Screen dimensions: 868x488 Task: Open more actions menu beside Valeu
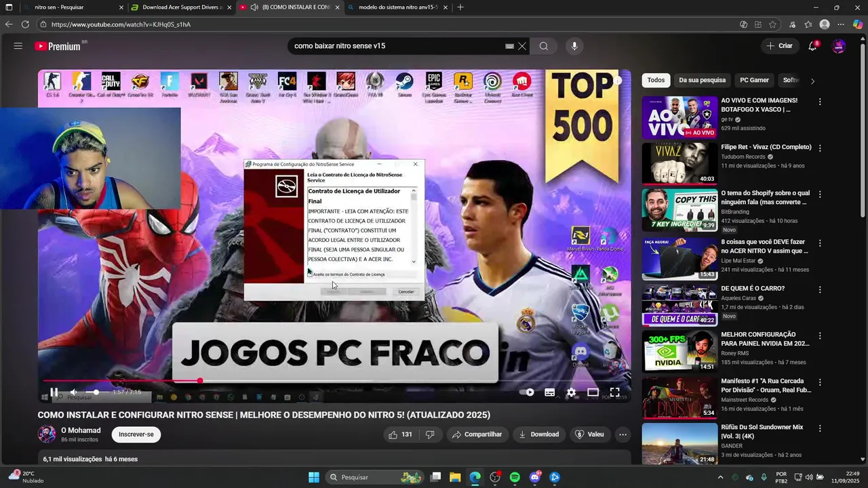coord(623,434)
